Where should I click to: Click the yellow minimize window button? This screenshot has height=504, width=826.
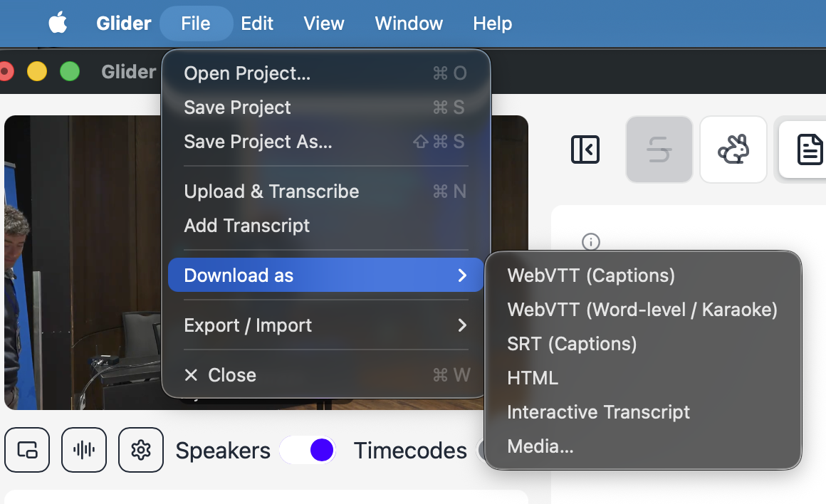point(37,71)
